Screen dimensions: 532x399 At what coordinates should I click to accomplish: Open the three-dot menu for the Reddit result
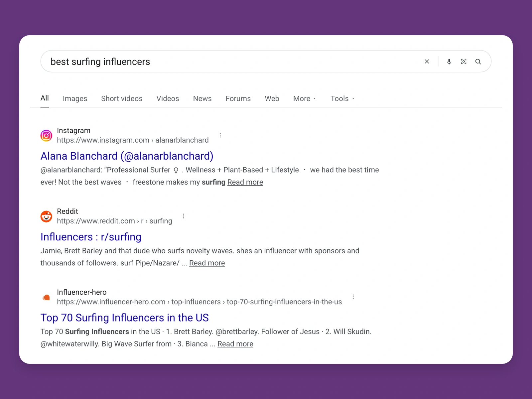pyautogui.click(x=184, y=216)
